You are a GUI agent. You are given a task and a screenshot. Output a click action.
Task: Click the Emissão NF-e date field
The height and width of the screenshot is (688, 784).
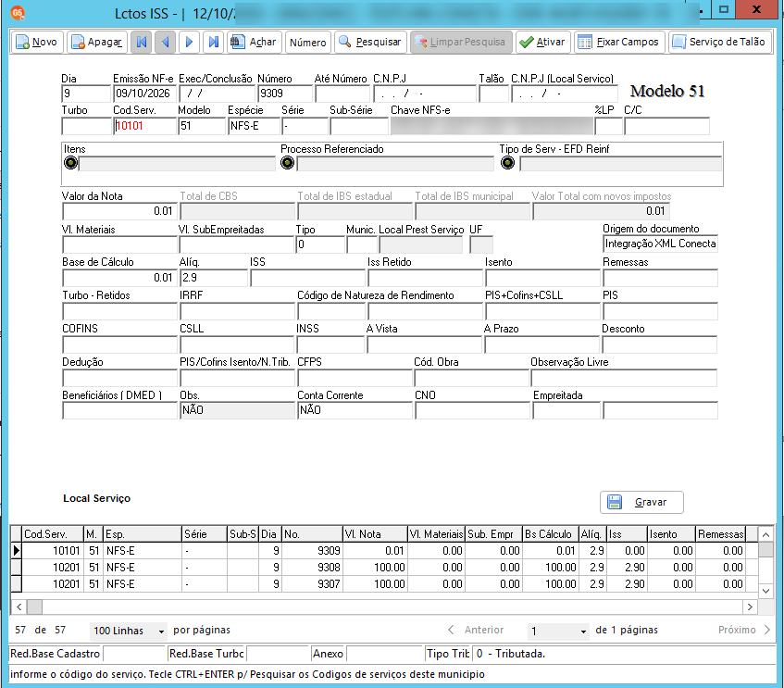(x=145, y=94)
